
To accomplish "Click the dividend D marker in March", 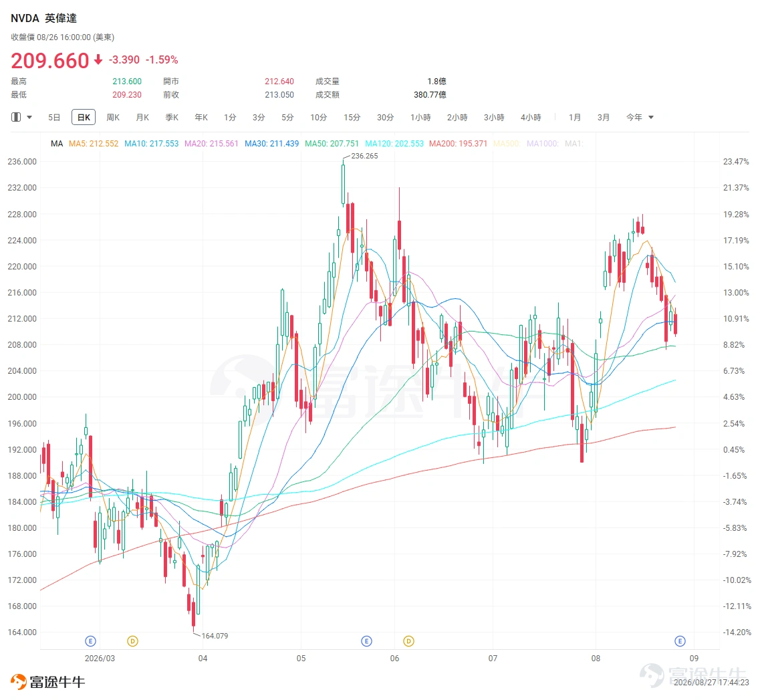I will (x=132, y=641).
